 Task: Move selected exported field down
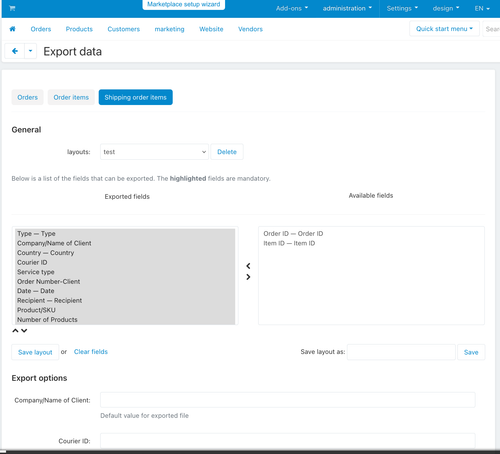tap(24, 331)
